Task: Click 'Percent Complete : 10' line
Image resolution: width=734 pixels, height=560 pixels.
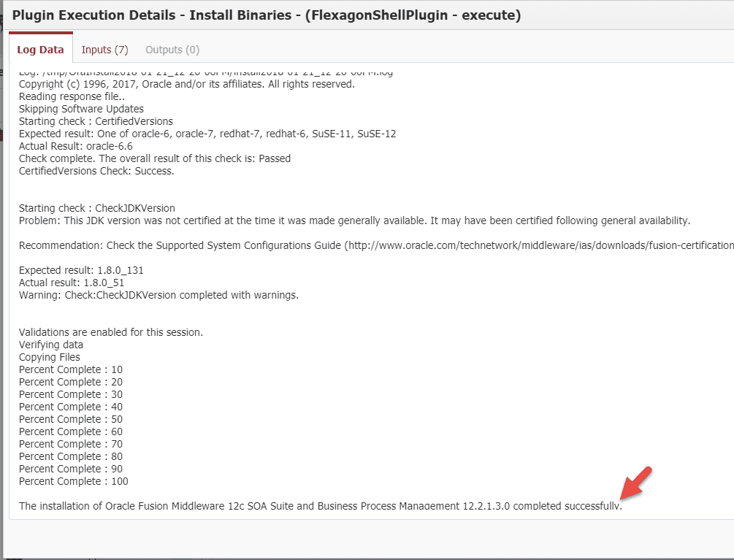Action: point(71,369)
